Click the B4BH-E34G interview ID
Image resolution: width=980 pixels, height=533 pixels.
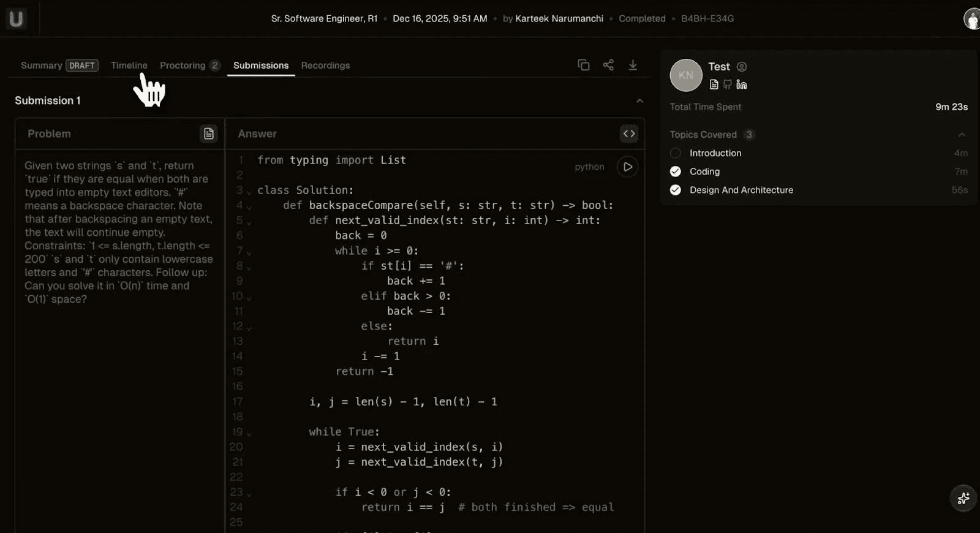[707, 19]
